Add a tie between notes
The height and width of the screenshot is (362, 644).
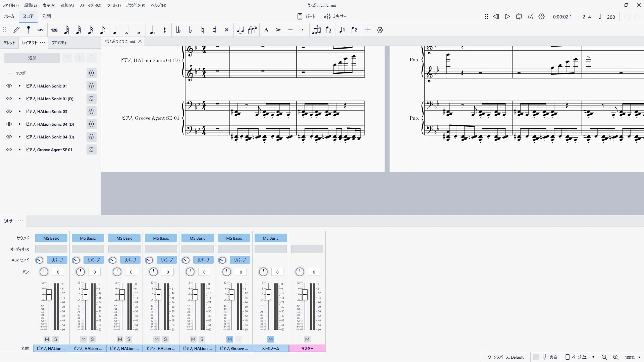point(240,30)
